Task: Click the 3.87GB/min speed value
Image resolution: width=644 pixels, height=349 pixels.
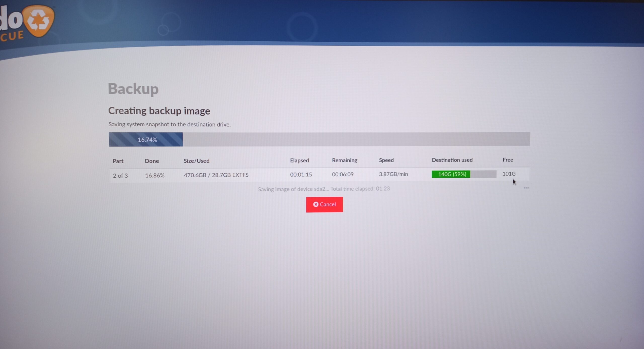Action: tap(393, 174)
